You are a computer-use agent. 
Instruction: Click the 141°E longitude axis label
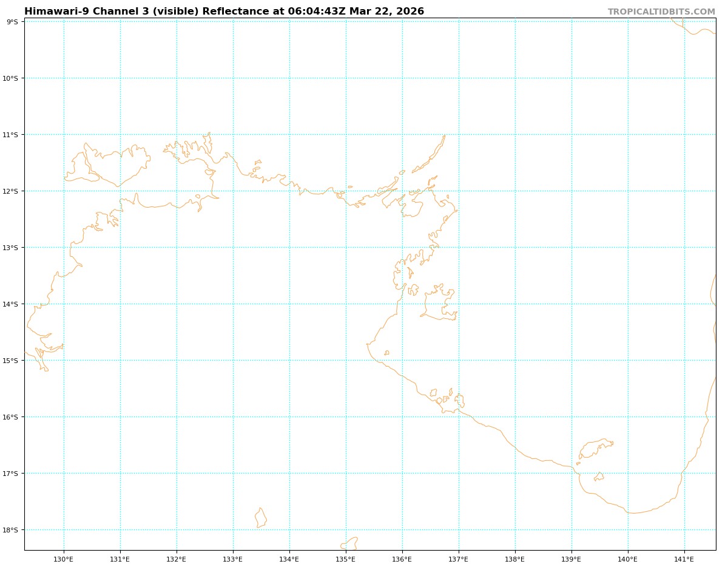click(x=684, y=559)
